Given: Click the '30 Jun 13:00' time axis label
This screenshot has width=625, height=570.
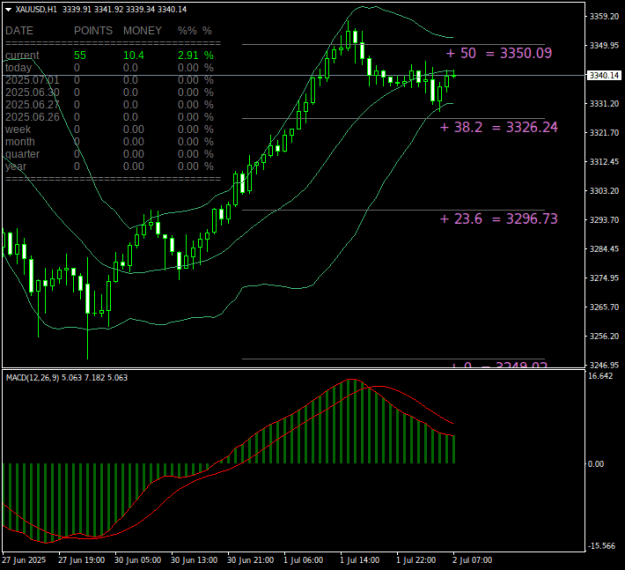Looking at the screenshot, I should [x=194, y=560].
